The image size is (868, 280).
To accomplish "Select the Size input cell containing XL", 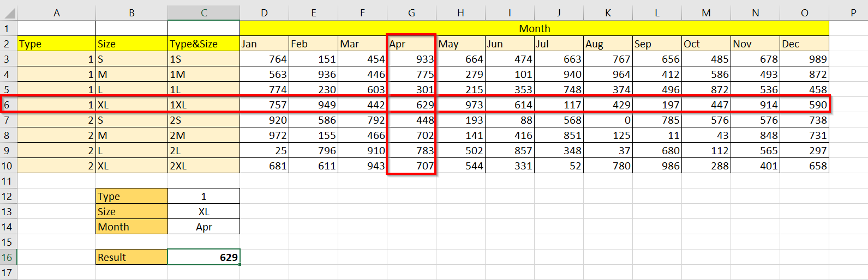I will 203,211.
